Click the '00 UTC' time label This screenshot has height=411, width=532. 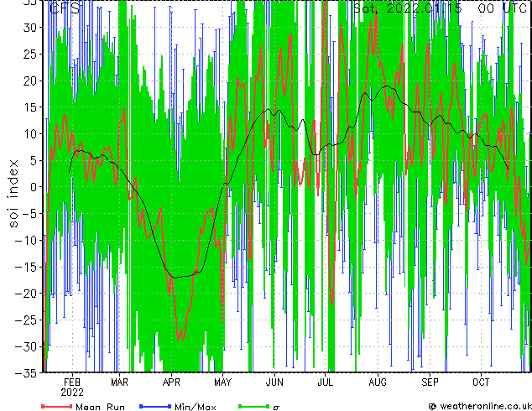[x=503, y=8]
